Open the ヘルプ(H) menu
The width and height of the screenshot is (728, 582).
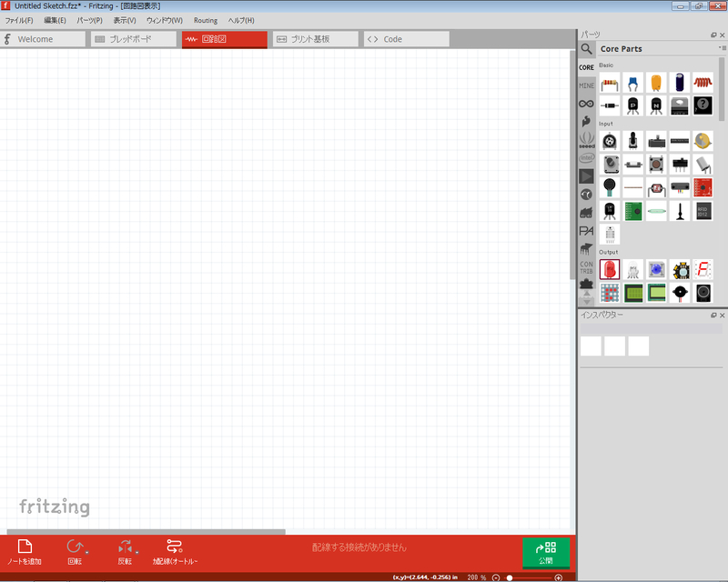241,20
